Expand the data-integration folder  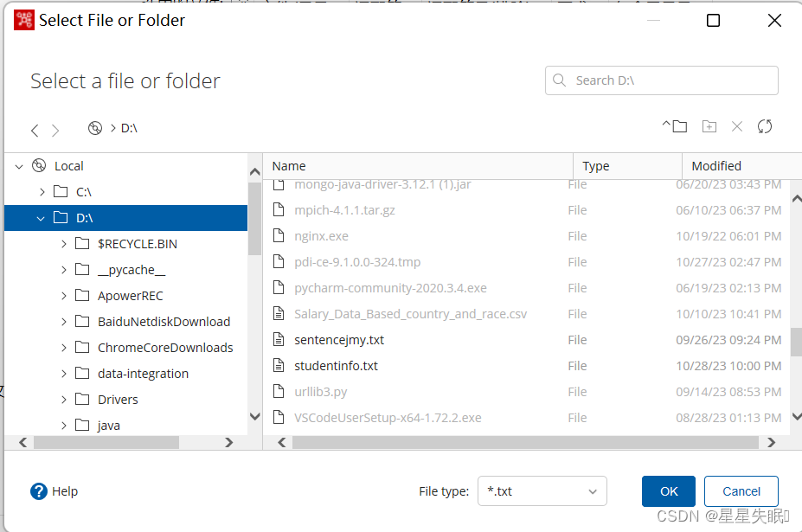point(63,374)
